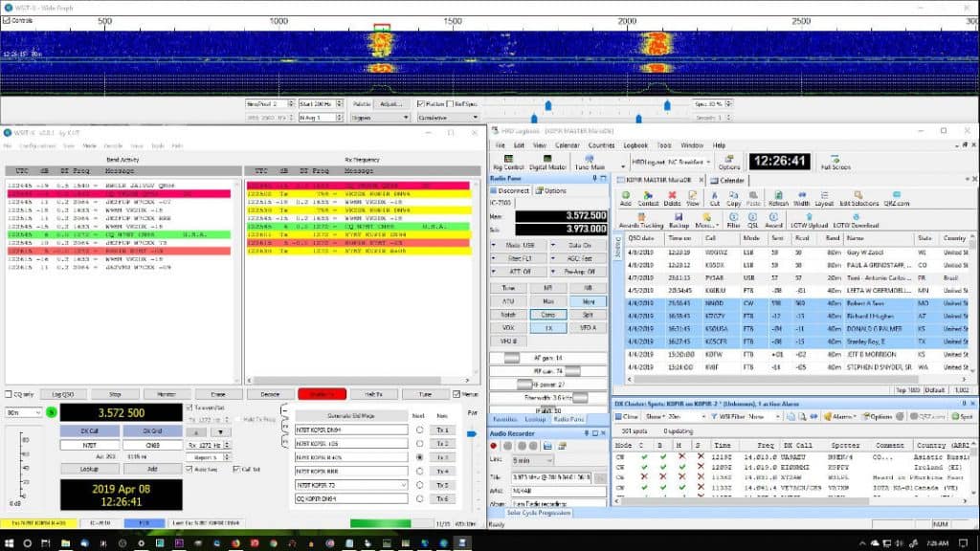Select the Tx 5 Next radio button
The width and height of the screenshot is (980, 551).
click(x=420, y=485)
